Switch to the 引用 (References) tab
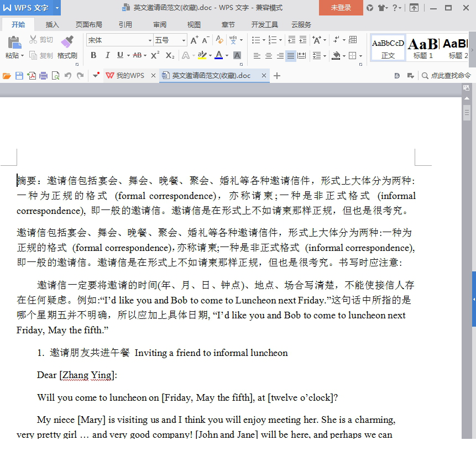 coord(125,24)
